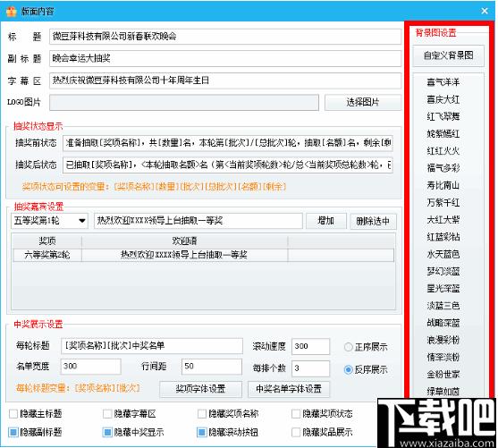Click the LOGO图片 path field
498x448 pixels.
tap(184, 102)
